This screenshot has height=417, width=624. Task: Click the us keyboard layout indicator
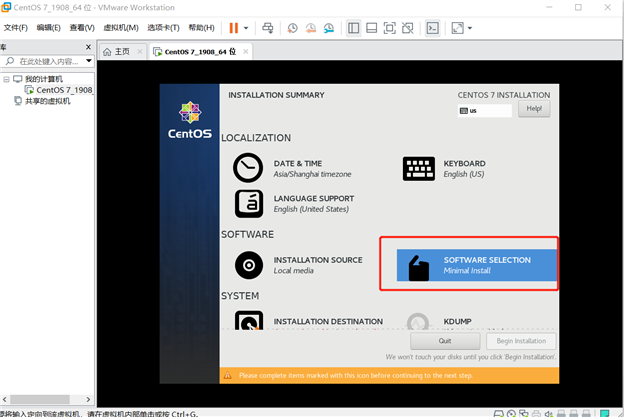click(x=485, y=111)
